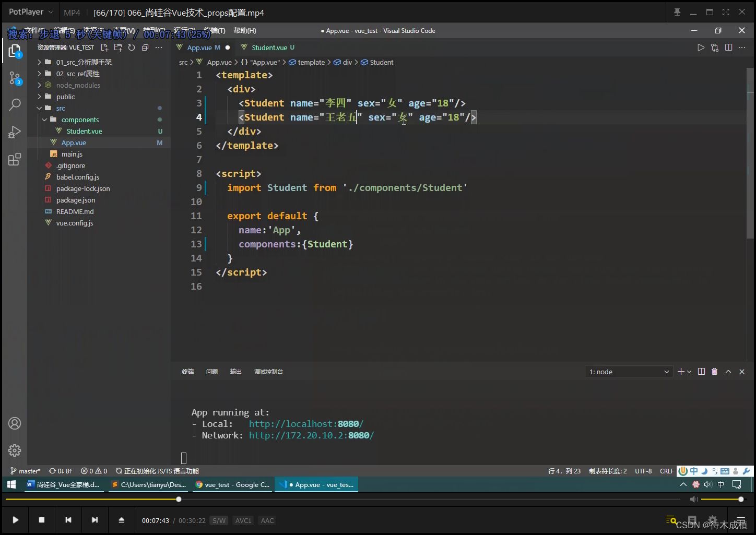Screen dimensions: 756x535
Task: Close the terminal panel
Action: click(x=742, y=372)
